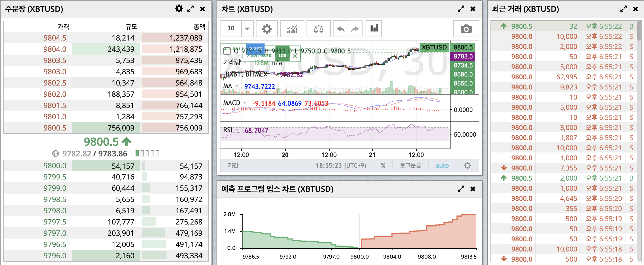The height and width of the screenshot is (265, 644).
Task: Click the XBTUSD price label on chart
Action: point(434,47)
